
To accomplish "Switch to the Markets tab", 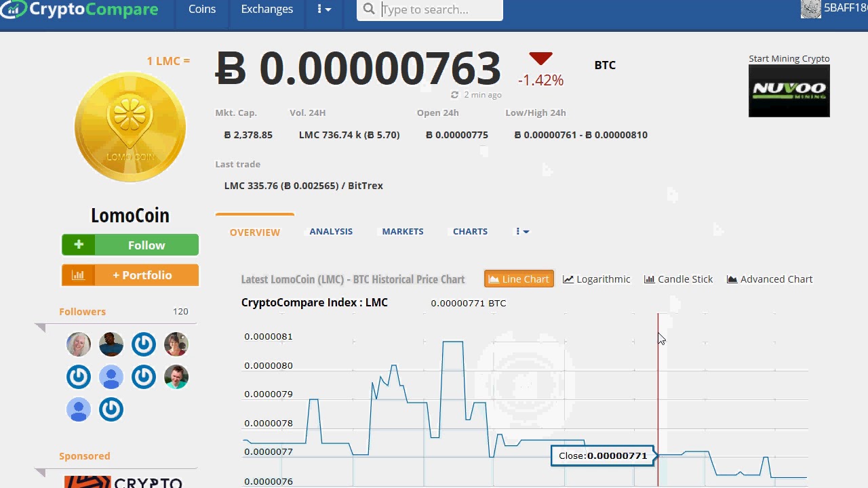I will (403, 231).
